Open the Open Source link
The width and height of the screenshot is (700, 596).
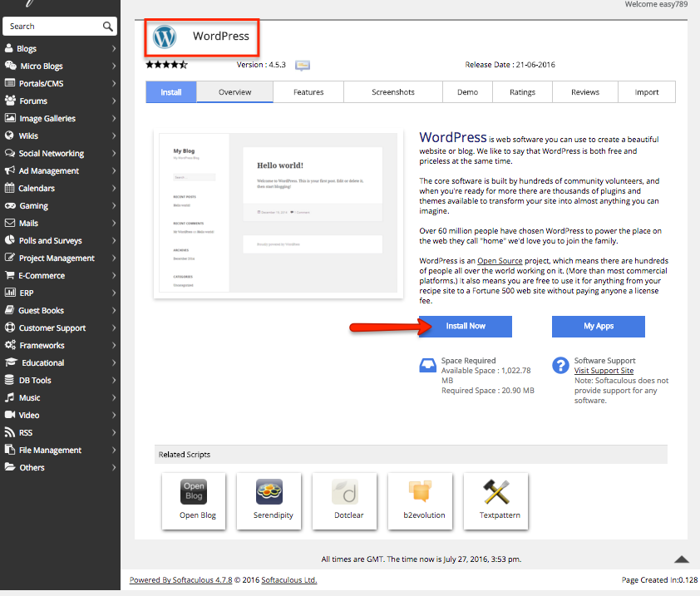click(x=500, y=261)
